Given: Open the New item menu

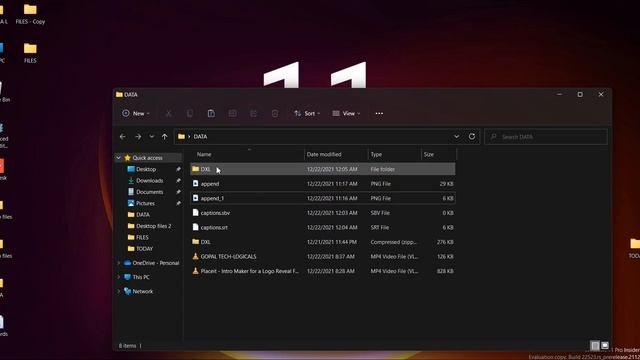Looking at the screenshot, I should (x=136, y=113).
